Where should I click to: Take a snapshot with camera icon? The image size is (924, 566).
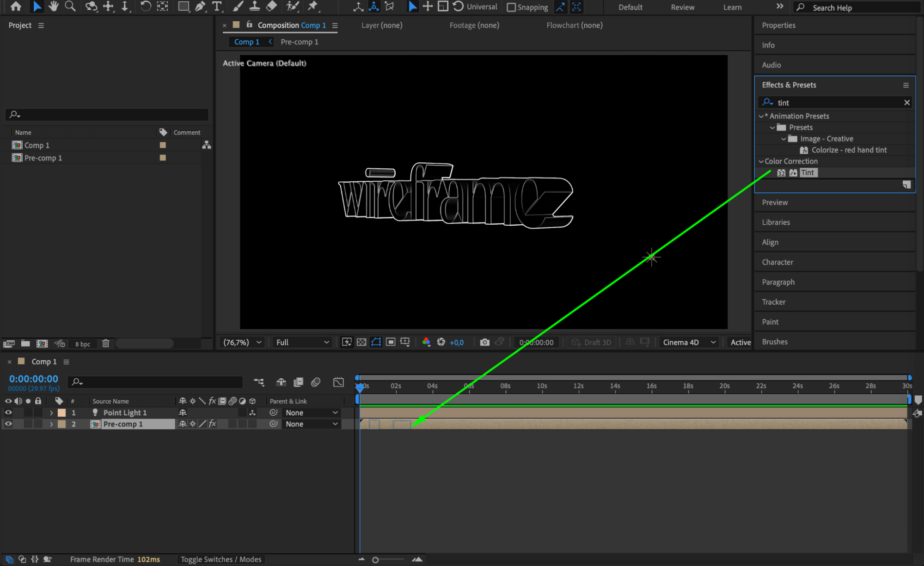(484, 342)
